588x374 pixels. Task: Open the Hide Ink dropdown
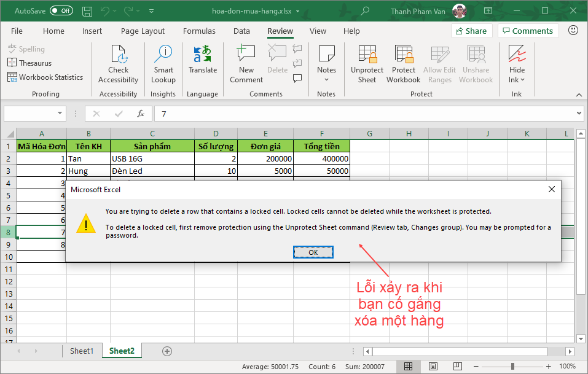point(517,64)
